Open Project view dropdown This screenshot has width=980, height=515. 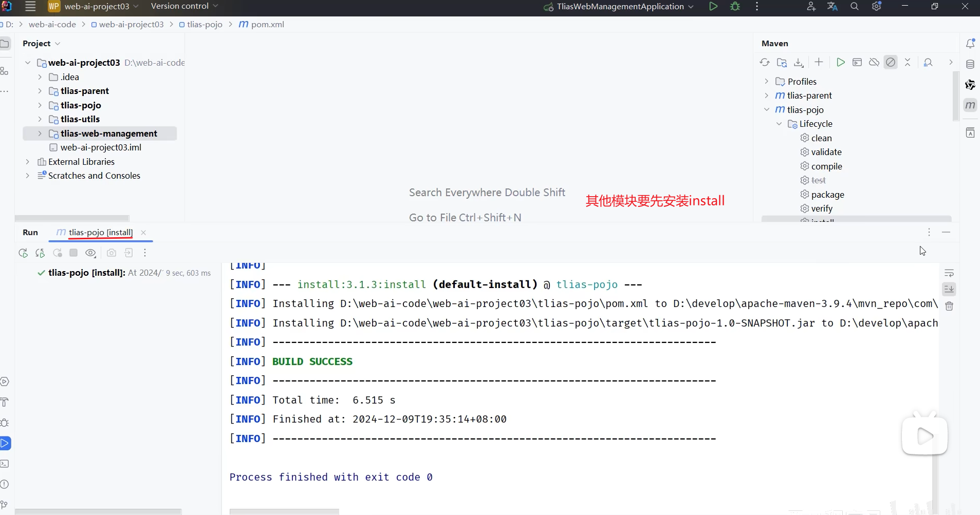41,44
